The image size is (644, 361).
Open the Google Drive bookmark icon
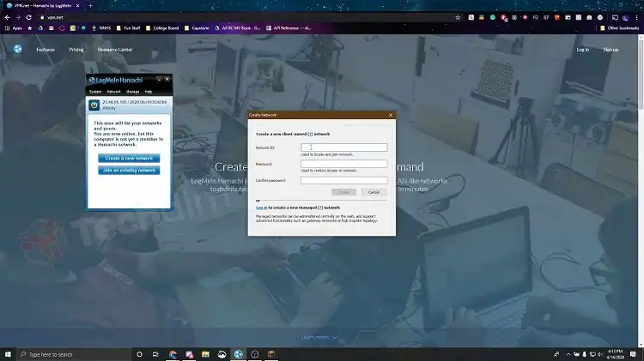[x=40, y=28]
